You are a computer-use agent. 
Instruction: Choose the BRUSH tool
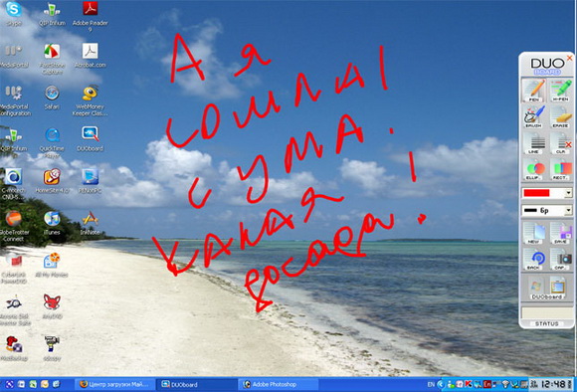pos(533,116)
